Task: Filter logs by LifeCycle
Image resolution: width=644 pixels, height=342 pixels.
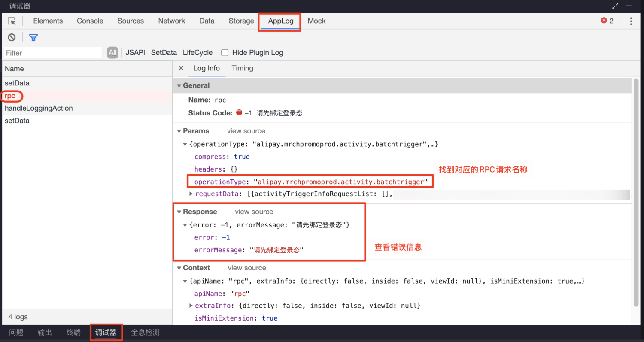Action: 197,52
